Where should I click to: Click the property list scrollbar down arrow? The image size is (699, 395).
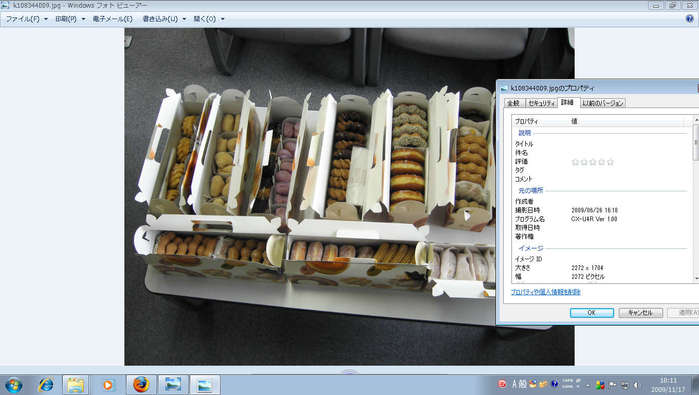696,278
